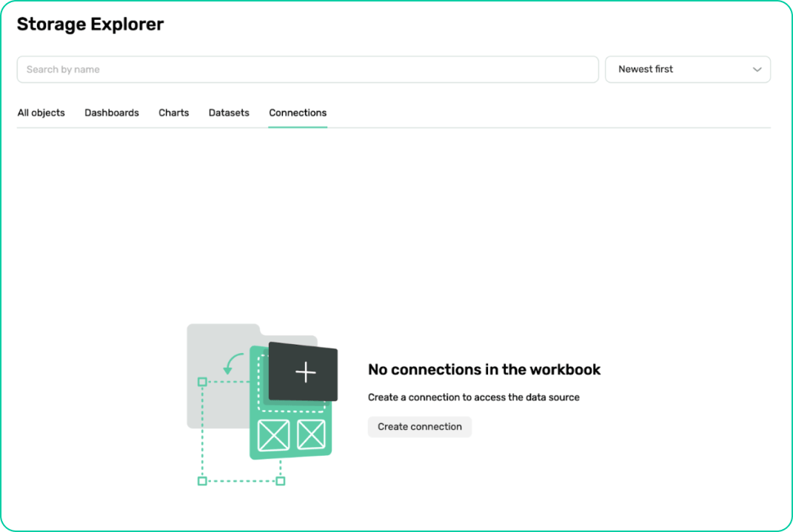
Task: Select the Charts tab
Action: click(x=173, y=112)
